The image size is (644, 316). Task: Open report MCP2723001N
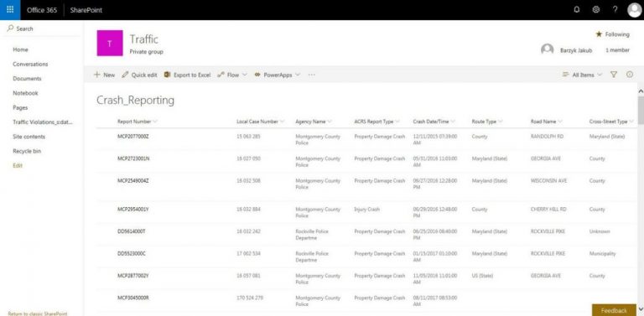pos(133,158)
